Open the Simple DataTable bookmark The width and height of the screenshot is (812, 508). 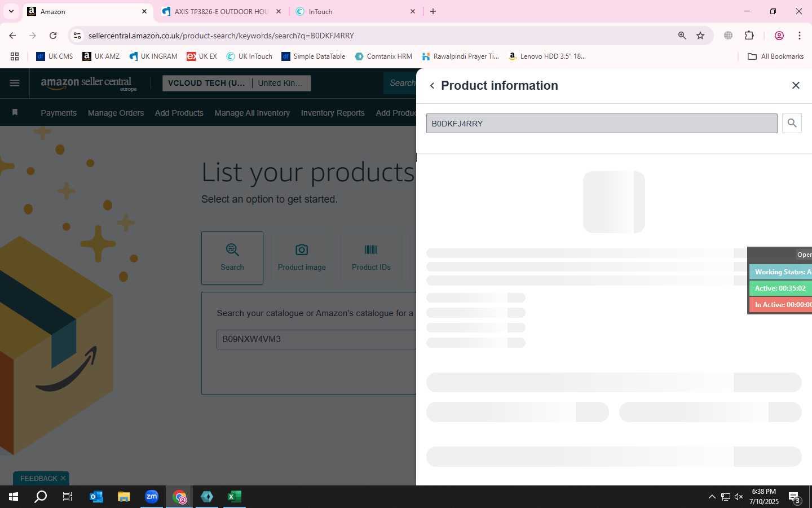click(313, 56)
